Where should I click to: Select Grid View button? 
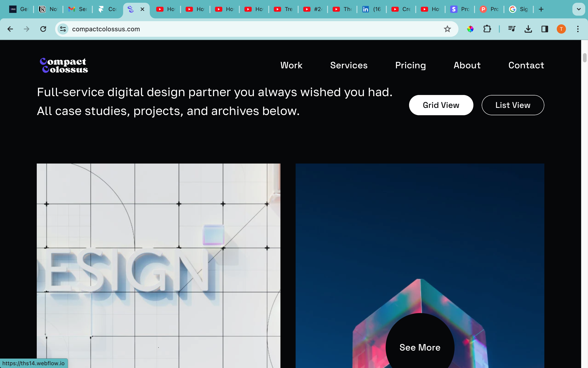pos(441,105)
